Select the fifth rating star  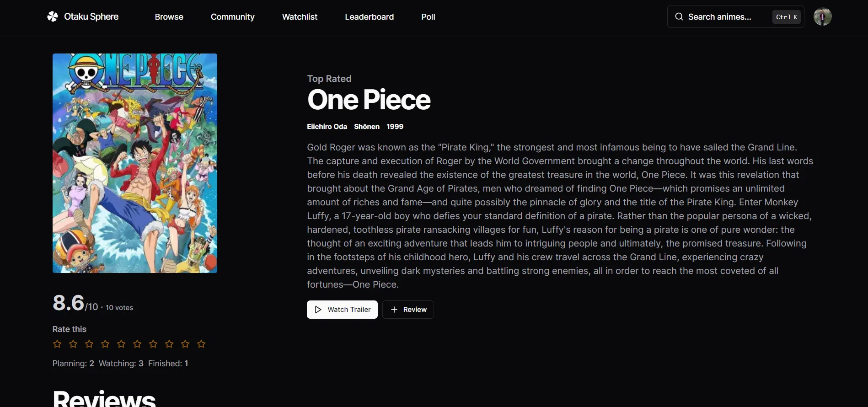point(121,344)
